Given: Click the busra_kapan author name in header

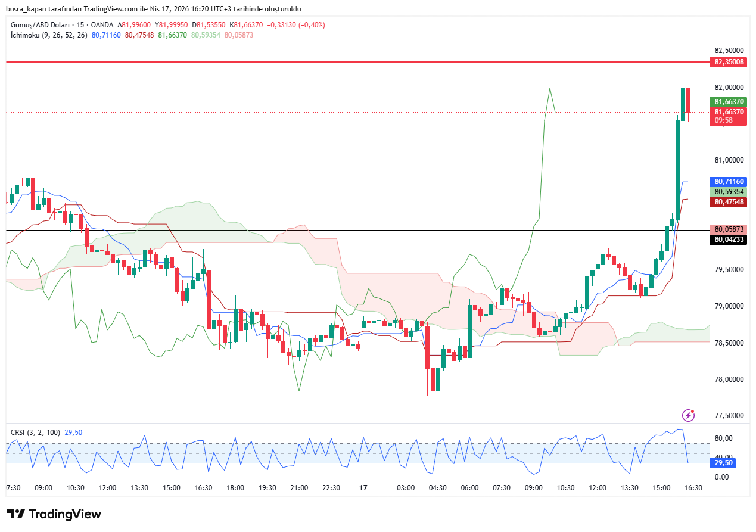Looking at the screenshot, I should (x=26, y=9).
